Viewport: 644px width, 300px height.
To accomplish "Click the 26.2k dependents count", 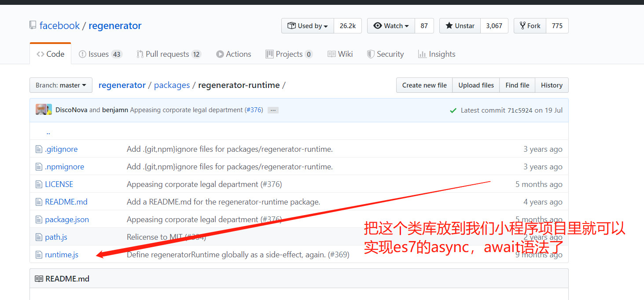I will pos(348,26).
